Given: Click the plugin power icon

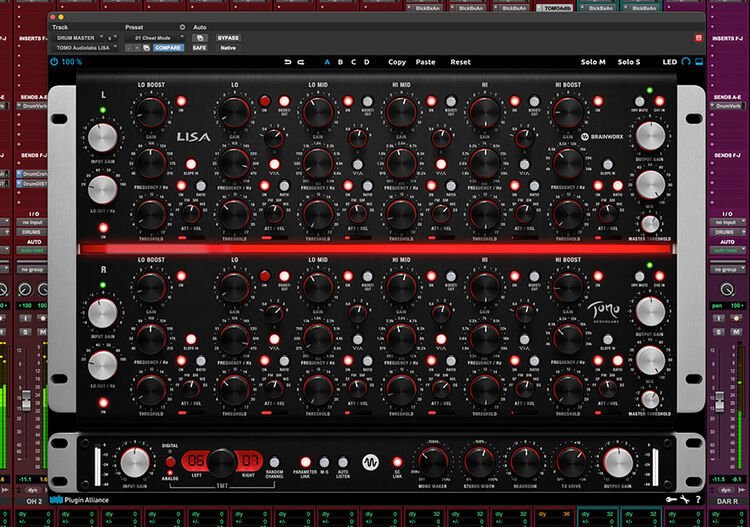Looking at the screenshot, I should point(53,62).
